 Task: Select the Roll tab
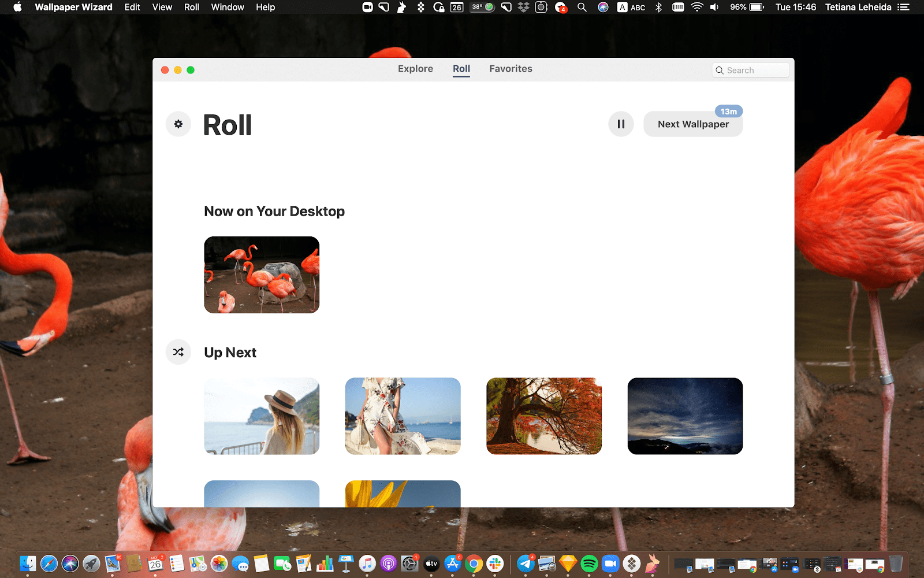point(461,69)
